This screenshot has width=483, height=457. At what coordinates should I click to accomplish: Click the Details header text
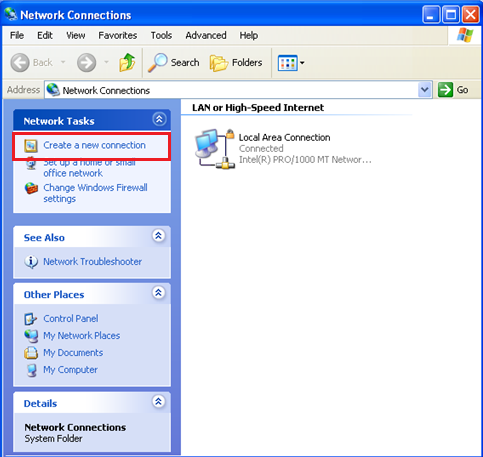(40, 404)
